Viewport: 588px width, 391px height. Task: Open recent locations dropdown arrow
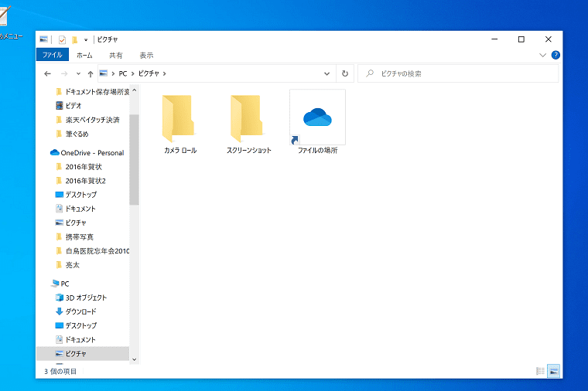[x=78, y=73]
